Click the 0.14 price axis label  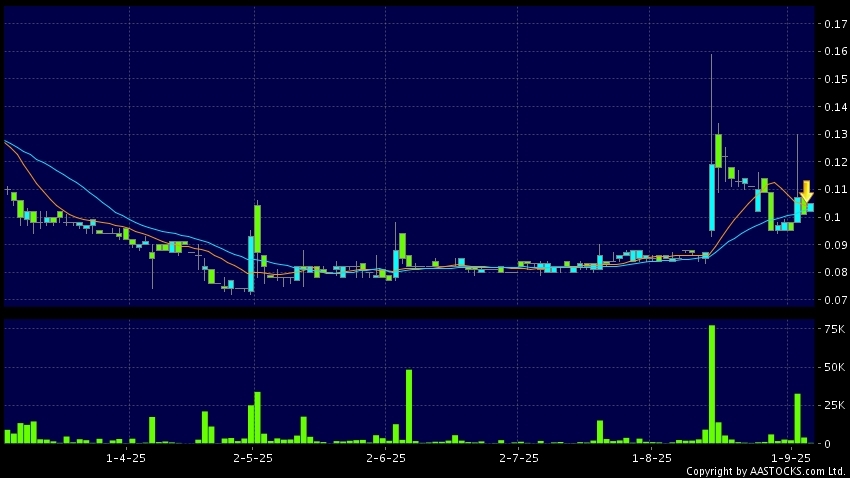coord(832,107)
